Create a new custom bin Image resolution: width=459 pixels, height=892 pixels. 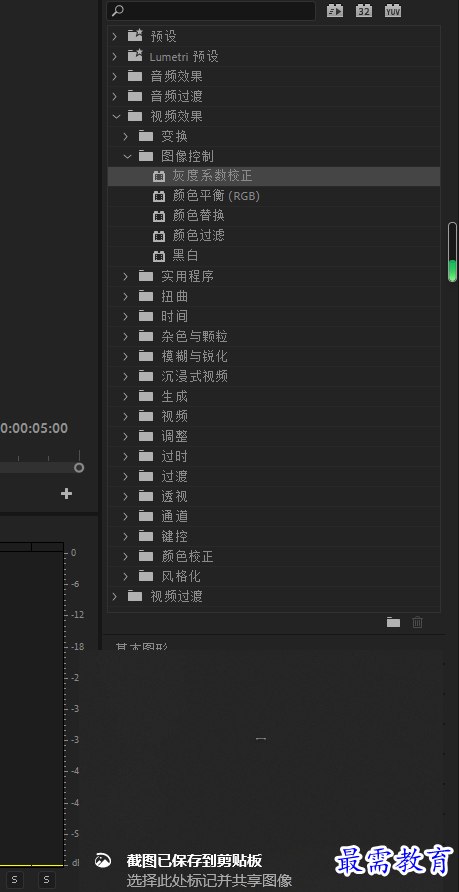(394, 622)
